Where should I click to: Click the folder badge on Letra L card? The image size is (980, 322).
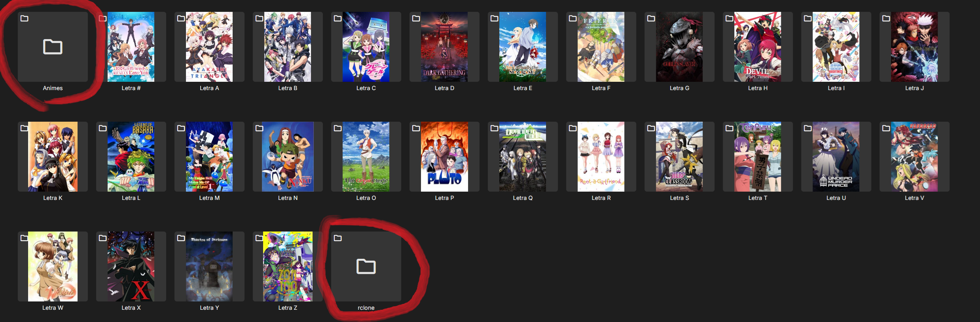point(102,128)
